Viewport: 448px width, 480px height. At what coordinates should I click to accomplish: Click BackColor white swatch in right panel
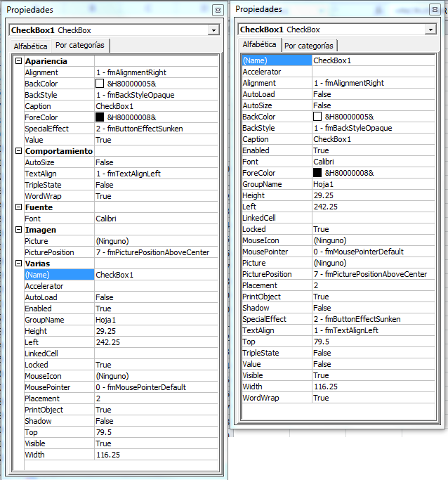pyautogui.click(x=317, y=117)
